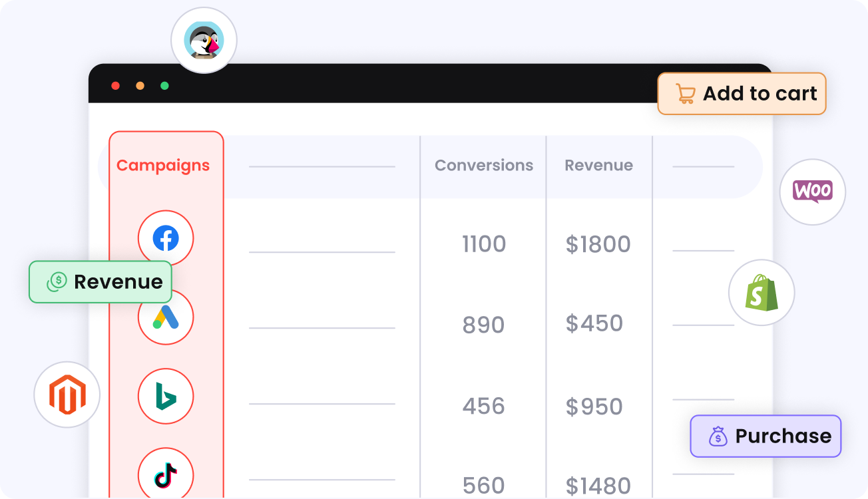Click the PrestaShop puffin logo
The width and height of the screenshot is (868, 499).
204,40
